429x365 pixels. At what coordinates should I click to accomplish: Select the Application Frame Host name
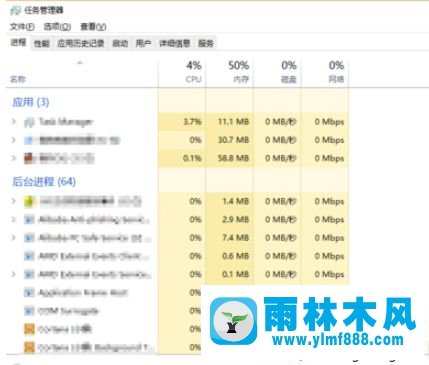(x=83, y=293)
